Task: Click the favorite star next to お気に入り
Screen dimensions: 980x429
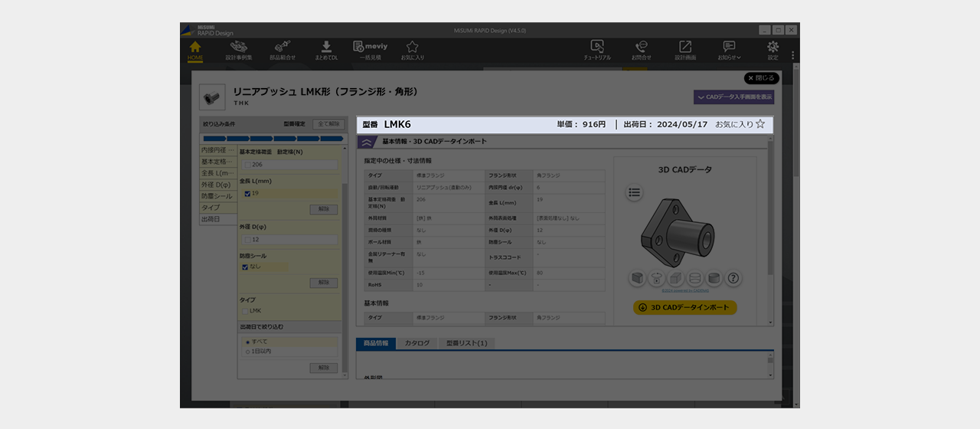Action: pyautogui.click(x=760, y=124)
